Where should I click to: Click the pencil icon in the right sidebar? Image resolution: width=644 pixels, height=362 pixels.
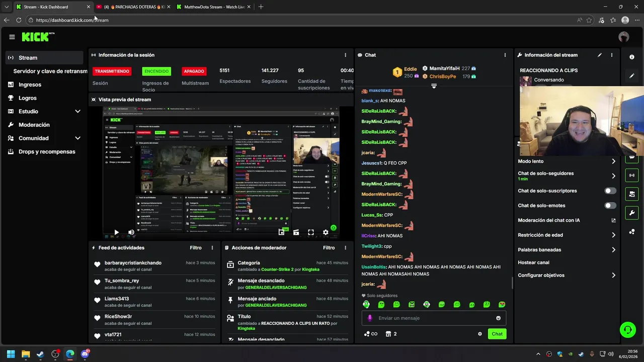tap(632, 76)
